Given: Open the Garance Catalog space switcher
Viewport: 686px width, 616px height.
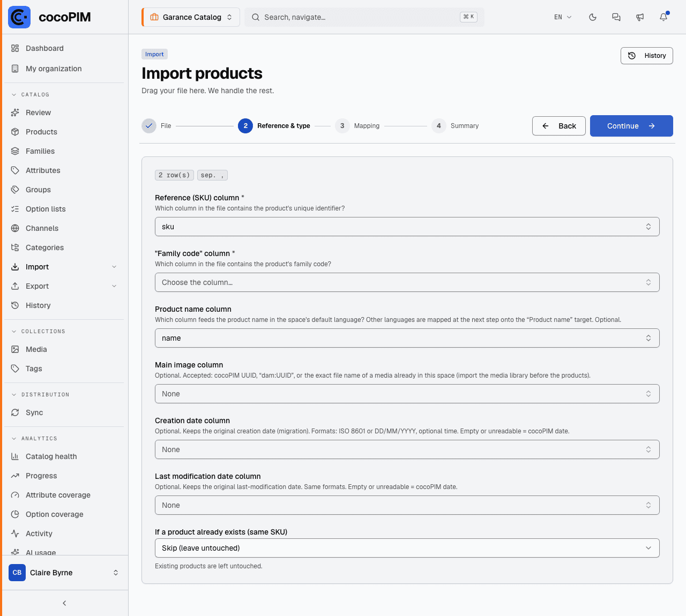Looking at the screenshot, I should [x=191, y=17].
